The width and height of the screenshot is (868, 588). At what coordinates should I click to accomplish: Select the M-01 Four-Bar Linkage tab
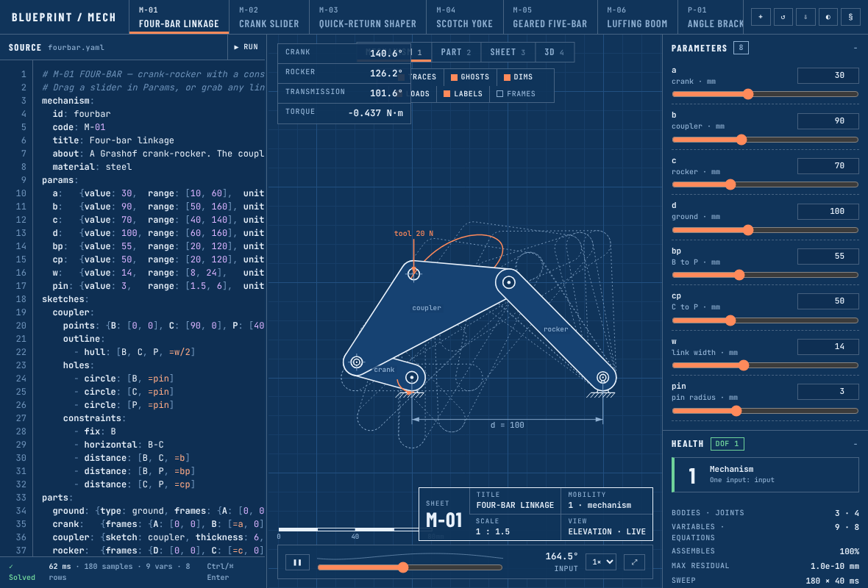click(179, 17)
